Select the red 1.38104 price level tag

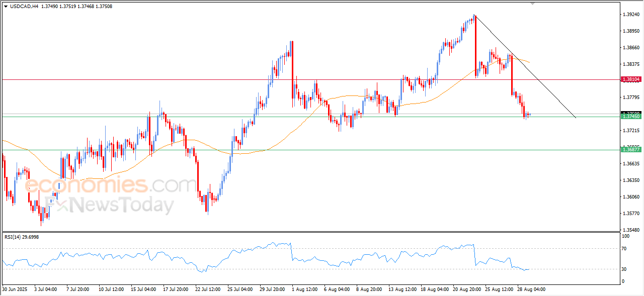click(x=630, y=79)
